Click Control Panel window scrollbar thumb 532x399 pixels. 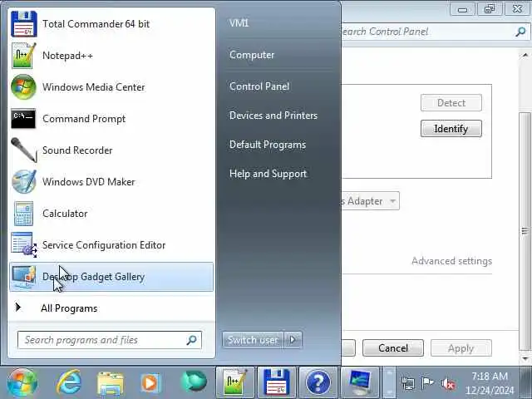point(525,231)
